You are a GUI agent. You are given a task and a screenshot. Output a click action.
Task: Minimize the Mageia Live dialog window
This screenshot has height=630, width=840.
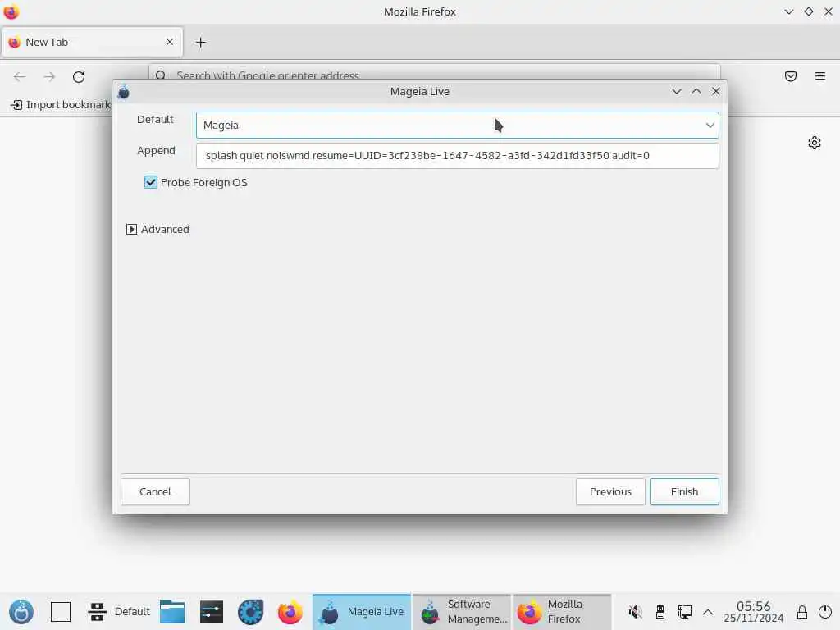coord(677,91)
